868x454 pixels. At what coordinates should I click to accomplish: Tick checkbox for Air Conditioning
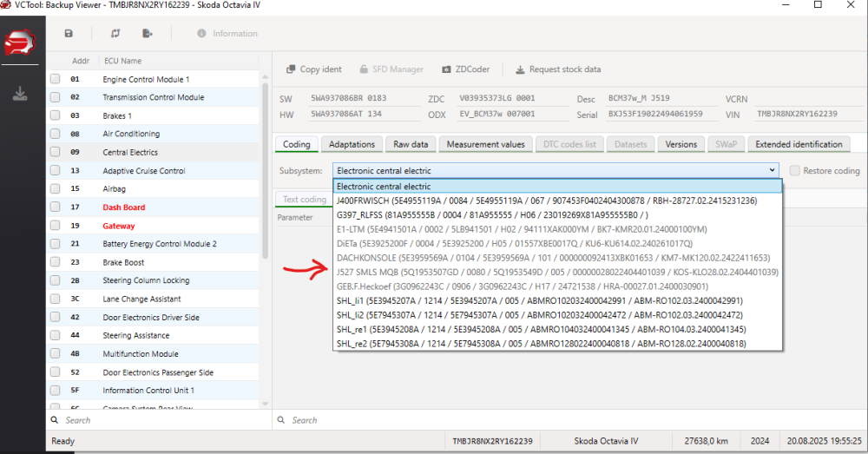56,134
